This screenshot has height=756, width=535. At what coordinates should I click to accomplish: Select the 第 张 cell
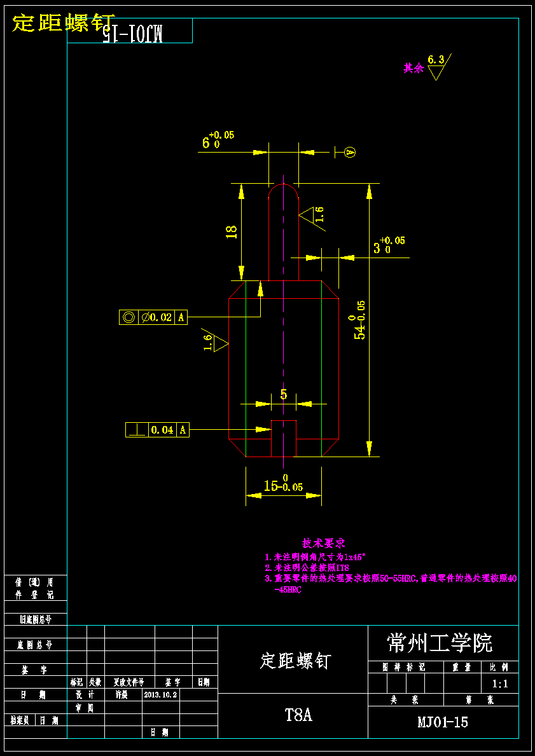[481, 700]
